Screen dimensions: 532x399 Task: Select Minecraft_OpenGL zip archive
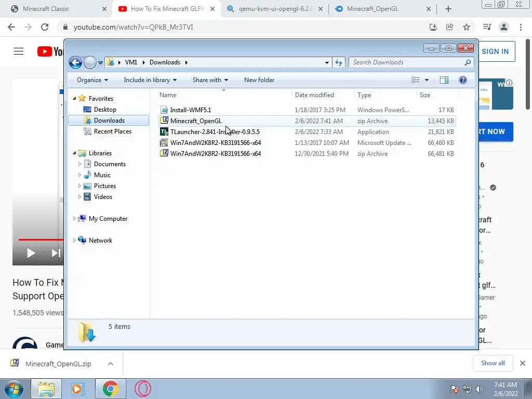307,121
